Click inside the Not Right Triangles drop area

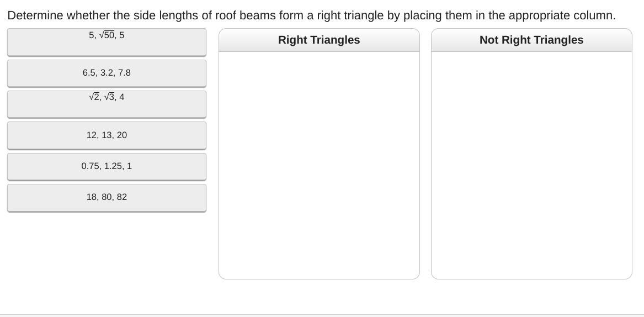[x=531, y=165]
